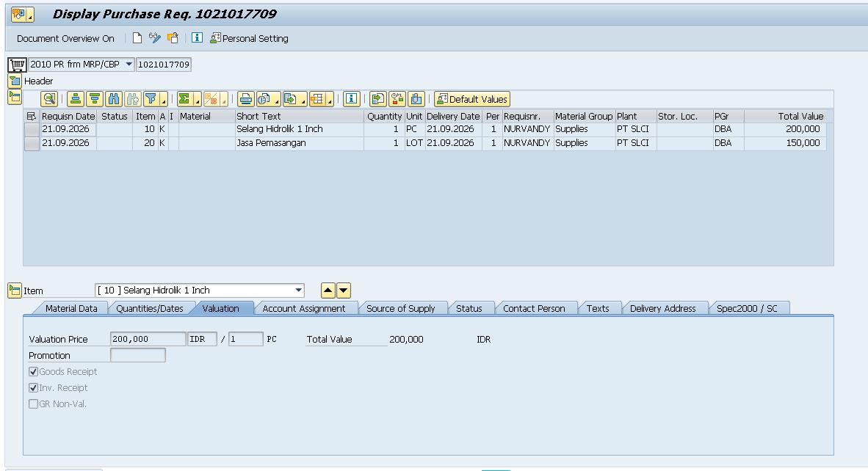
Task: Click the Create new document icon
Action: coord(137,38)
